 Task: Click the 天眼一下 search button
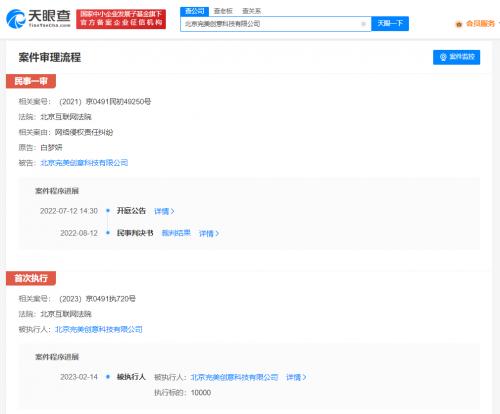(390, 24)
